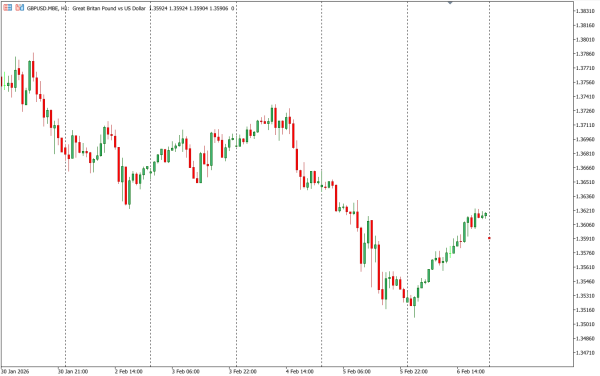Click the 1.35010 price scale label

585,324
